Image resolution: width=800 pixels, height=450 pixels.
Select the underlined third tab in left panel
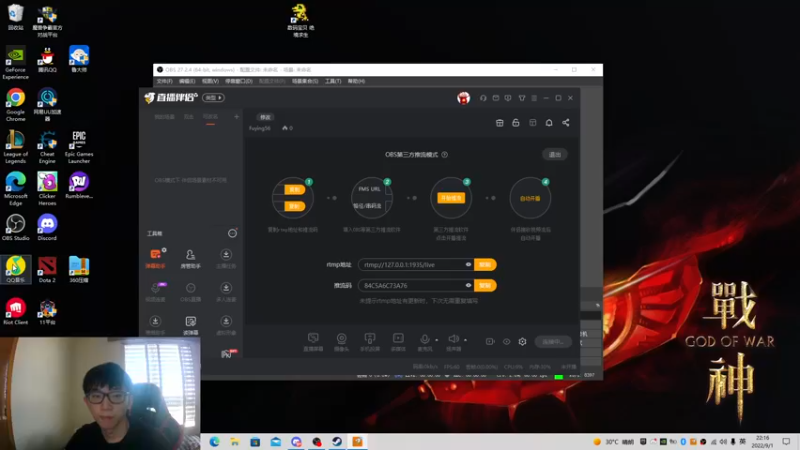pyautogui.click(x=210, y=117)
